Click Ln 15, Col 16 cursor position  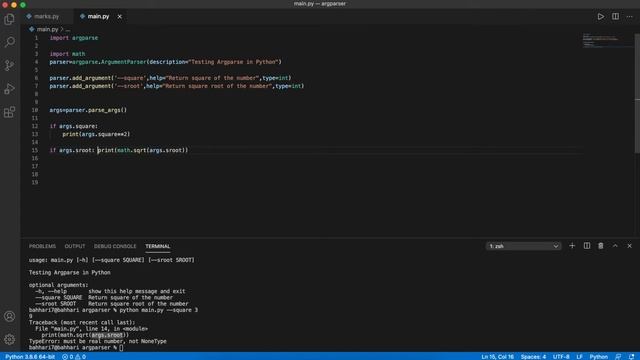[497, 356]
